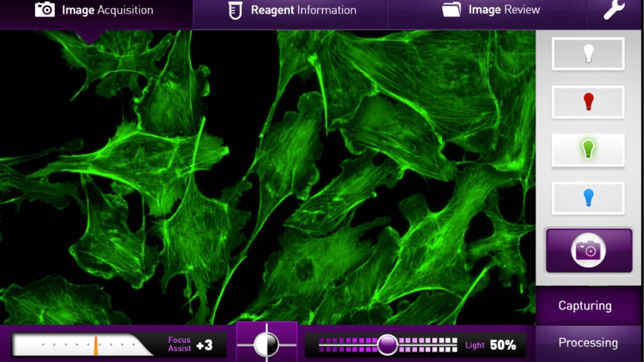Open the Processing section
The width and height of the screenshot is (644, 362).
coord(588,343)
